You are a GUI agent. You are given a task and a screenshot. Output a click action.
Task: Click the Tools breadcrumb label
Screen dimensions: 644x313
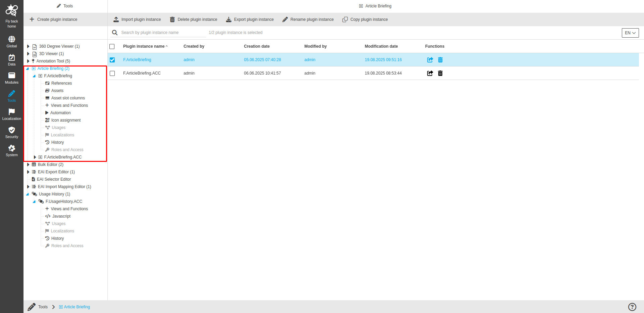point(43,307)
